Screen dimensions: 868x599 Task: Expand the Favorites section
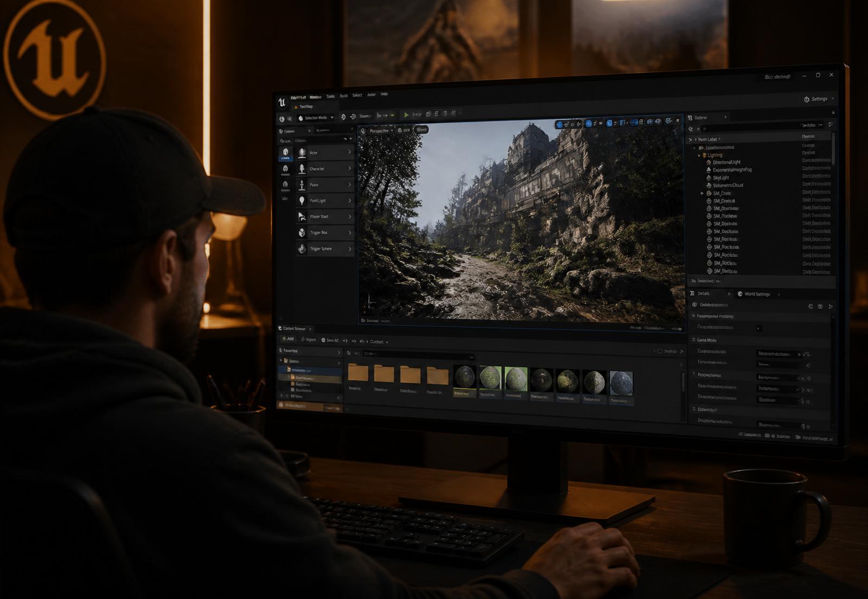[x=339, y=352]
